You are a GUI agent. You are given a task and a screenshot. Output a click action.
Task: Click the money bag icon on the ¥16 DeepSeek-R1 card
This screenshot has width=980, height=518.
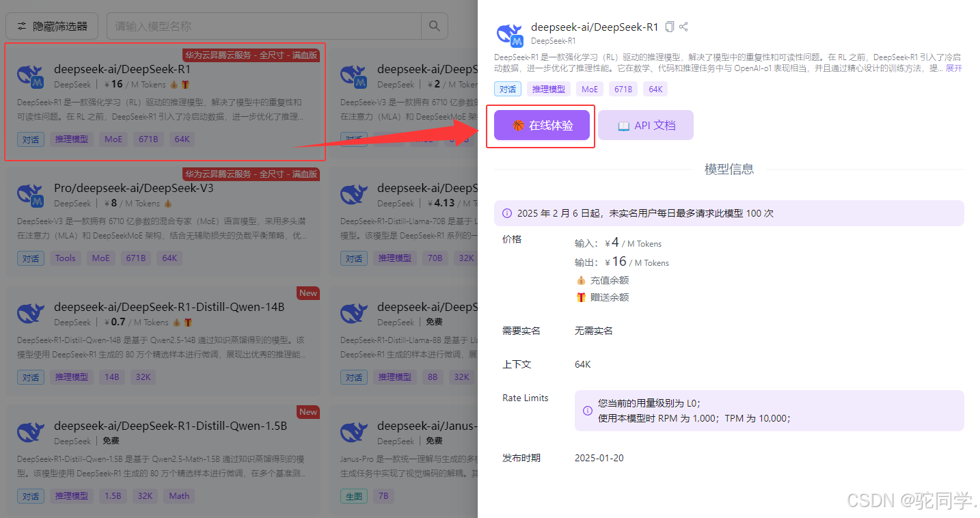(x=174, y=85)
